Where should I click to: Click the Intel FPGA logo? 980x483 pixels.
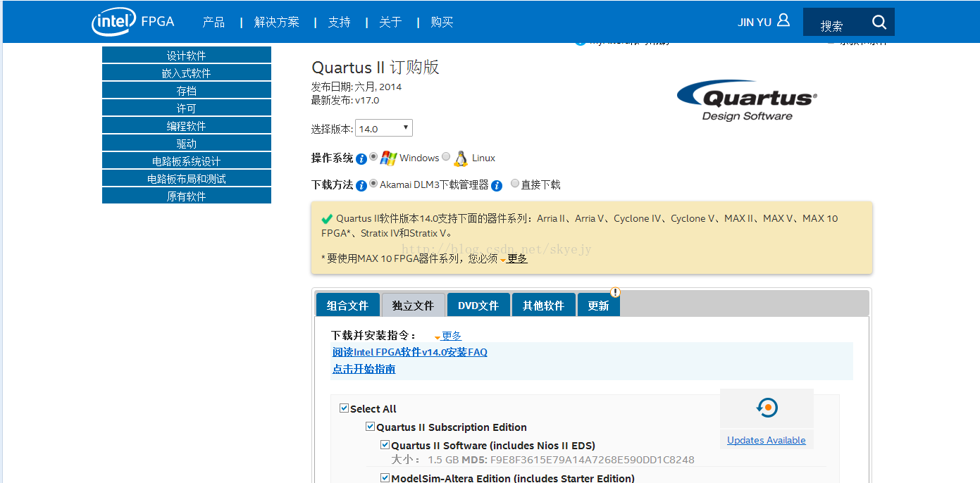[x=133, y=22]
